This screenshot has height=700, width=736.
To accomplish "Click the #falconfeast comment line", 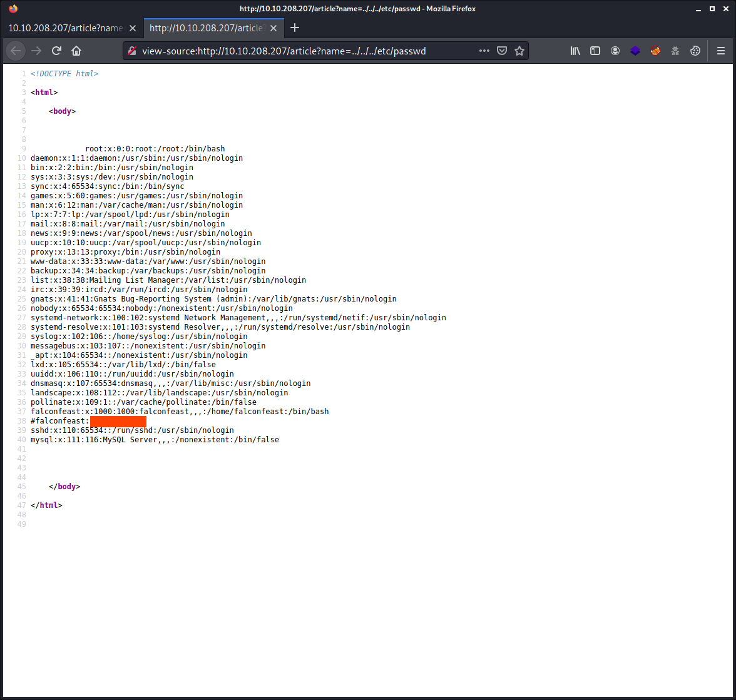I will pos(88,421).
